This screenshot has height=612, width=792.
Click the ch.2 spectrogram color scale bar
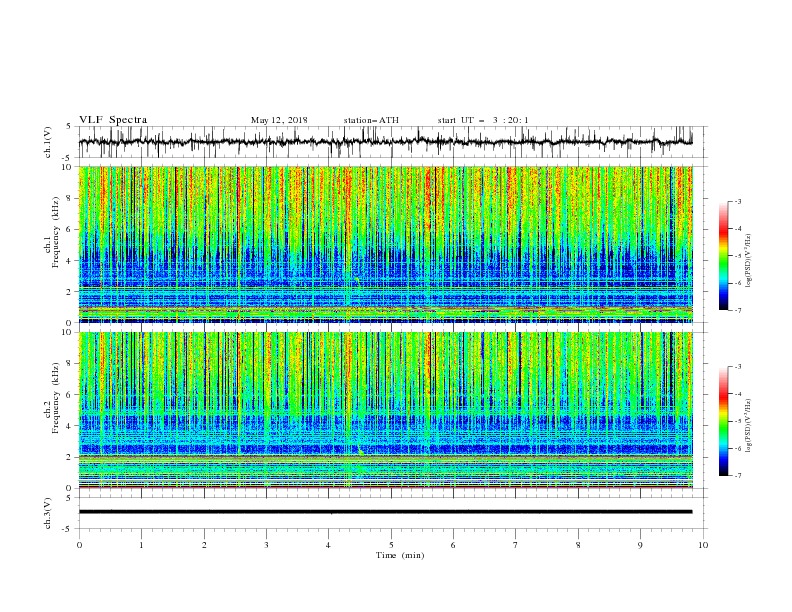click(723, 421)
